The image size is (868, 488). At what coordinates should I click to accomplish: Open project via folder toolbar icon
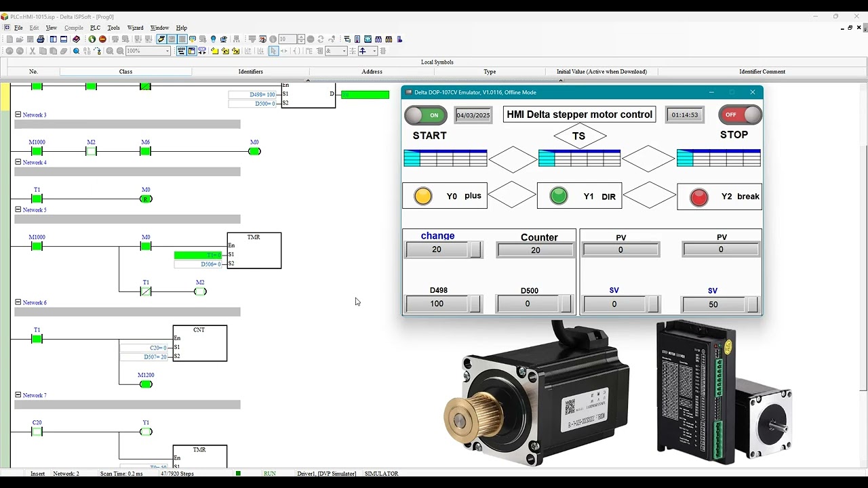(x=20, y=39)
